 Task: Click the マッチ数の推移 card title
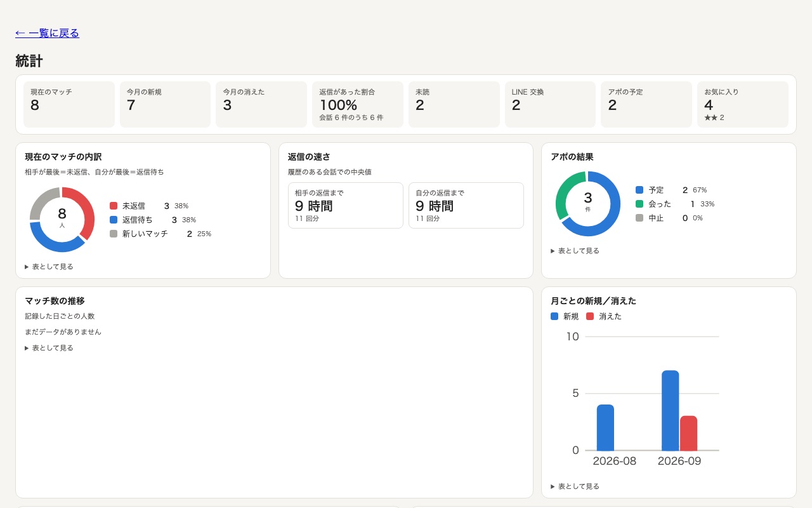(x=55, y=301)
